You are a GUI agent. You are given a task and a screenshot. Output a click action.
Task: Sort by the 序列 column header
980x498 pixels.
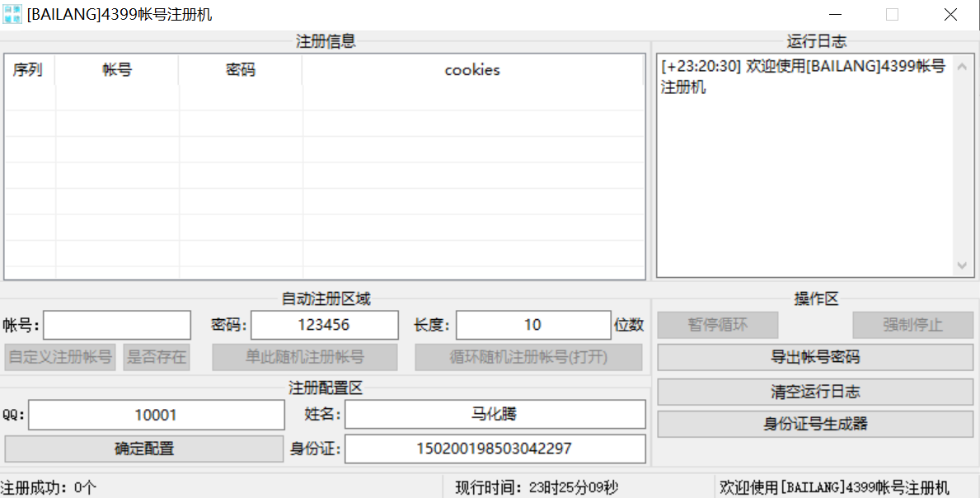tap(28, 70)
